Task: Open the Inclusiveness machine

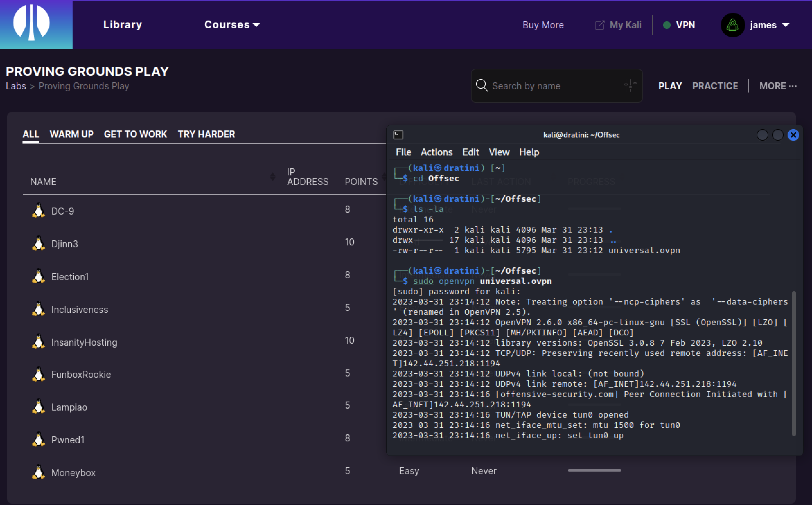Action: pyautogui.click(x=79, y=309)
